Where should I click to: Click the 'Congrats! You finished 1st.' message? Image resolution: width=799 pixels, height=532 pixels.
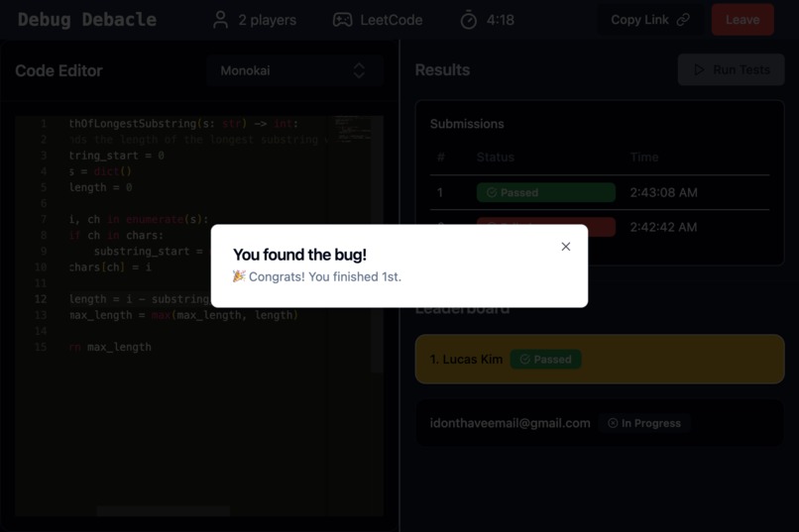click(317, 276)
